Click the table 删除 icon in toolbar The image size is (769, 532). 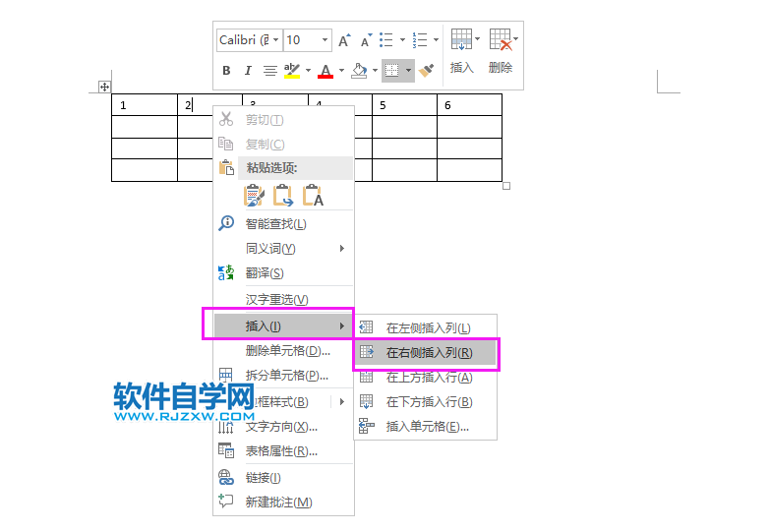(501, 39)
